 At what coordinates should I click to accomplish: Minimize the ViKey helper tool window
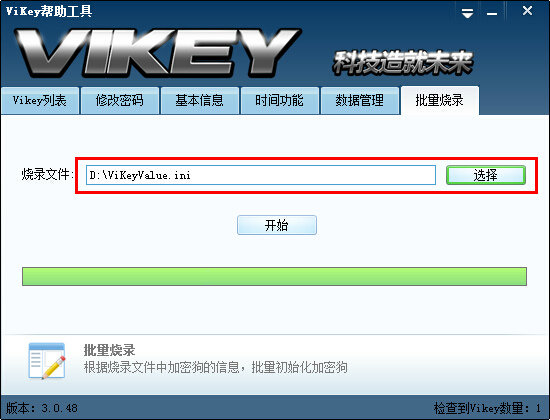tap(492, 13)
